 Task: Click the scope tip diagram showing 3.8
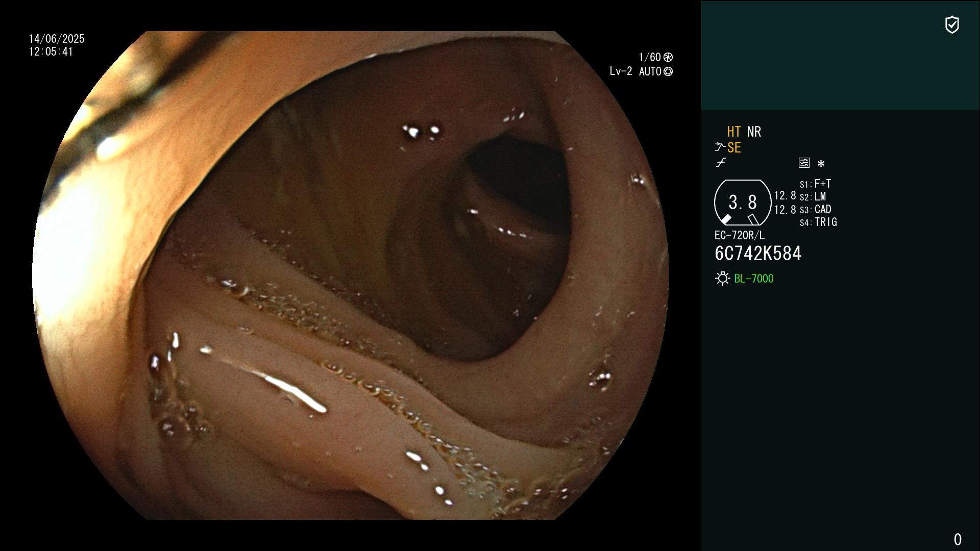click(743, 203)
